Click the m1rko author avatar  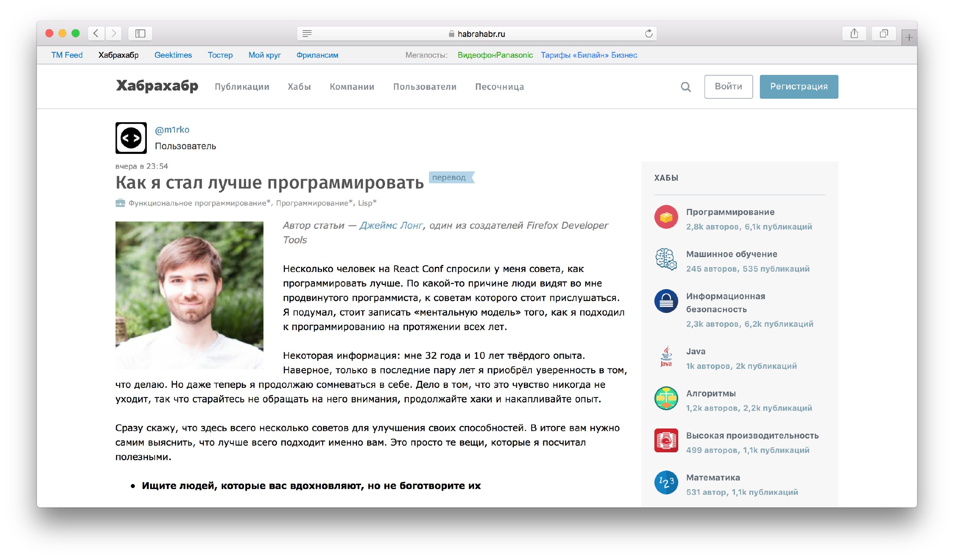131,138
